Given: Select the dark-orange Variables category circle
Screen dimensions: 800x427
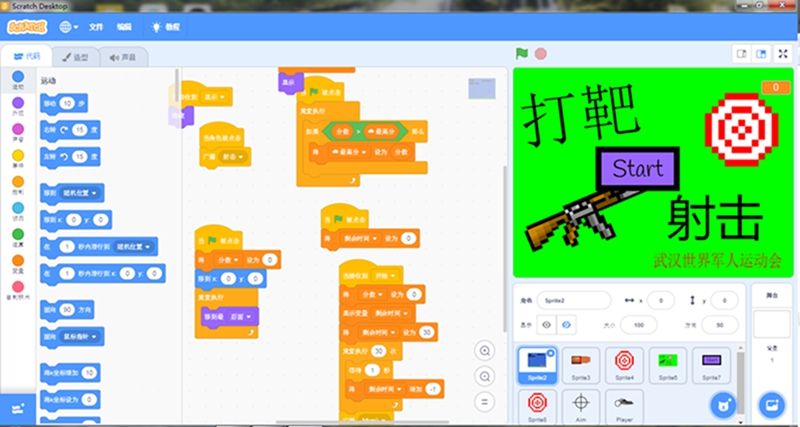Looking at the screenshot, I should pyautogui.click(x=18, y=261).
